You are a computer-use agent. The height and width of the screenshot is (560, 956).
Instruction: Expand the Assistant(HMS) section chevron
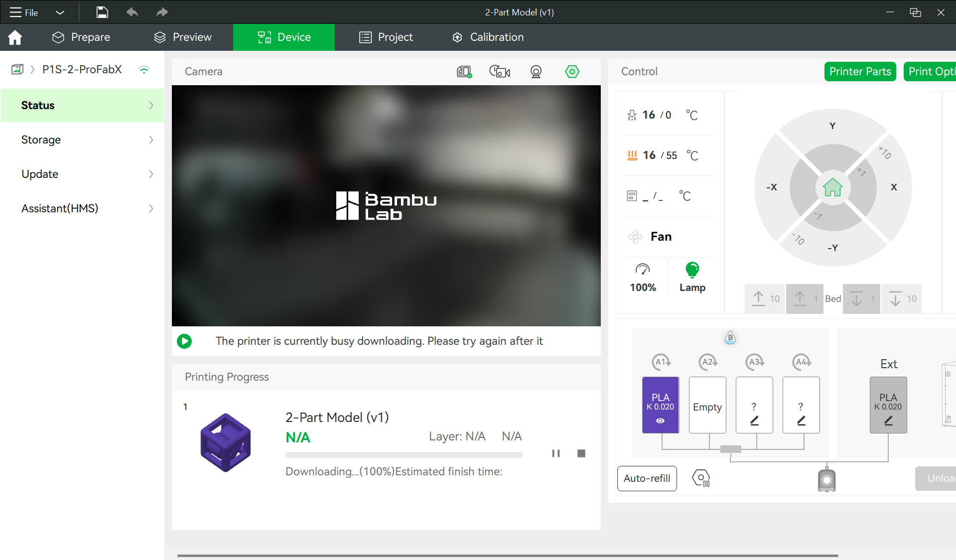click(x=151, y=208)
